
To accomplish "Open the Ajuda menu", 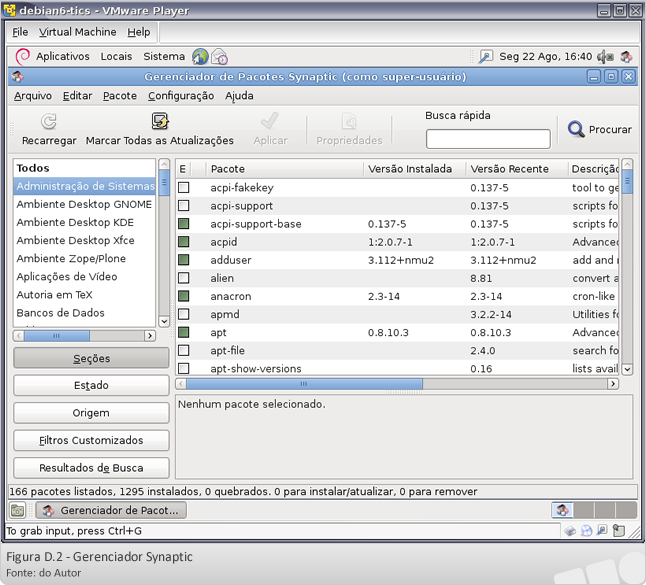I will pyautogui.click(x=239, y=96).
